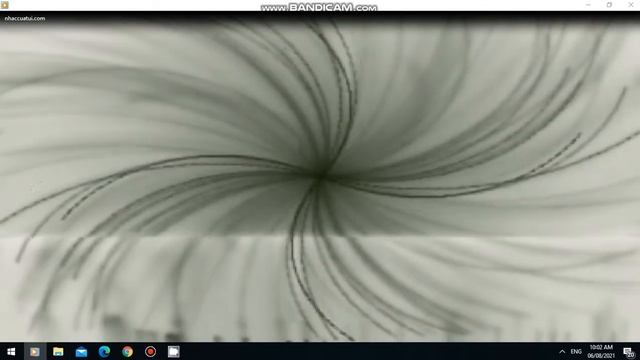Viewport: 640px width, 360px height.
Task: Click the media player app icon in title bar
Action: pyautogui.click(x=4, y=5)
